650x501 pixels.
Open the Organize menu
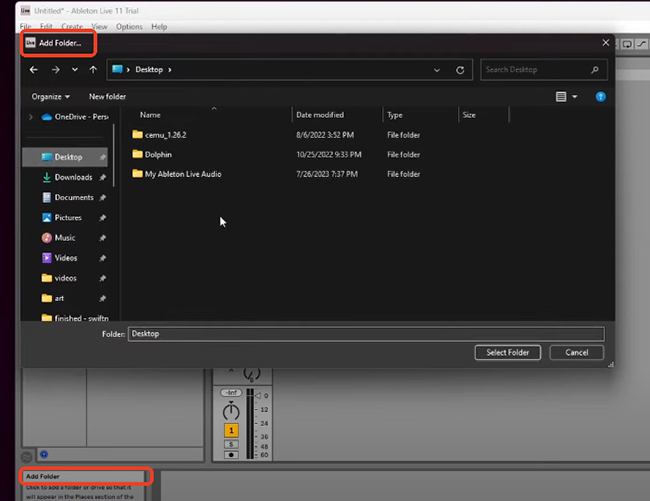point(51,97)
